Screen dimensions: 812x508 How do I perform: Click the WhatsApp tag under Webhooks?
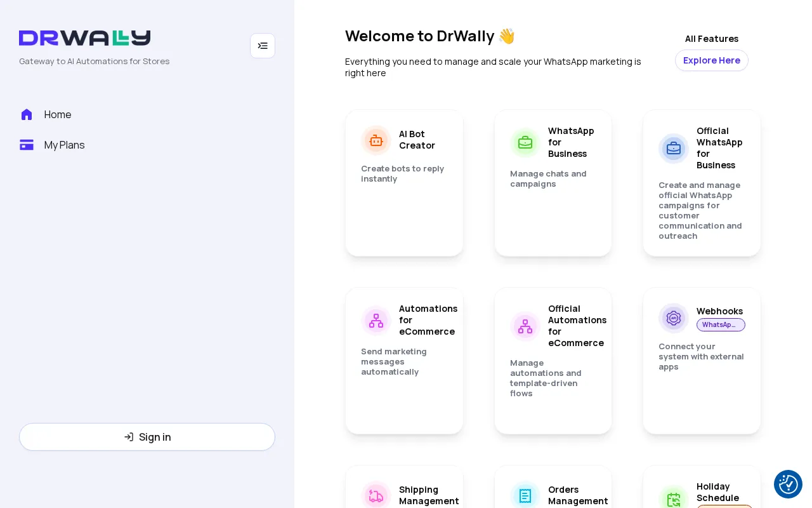[721, 324]
